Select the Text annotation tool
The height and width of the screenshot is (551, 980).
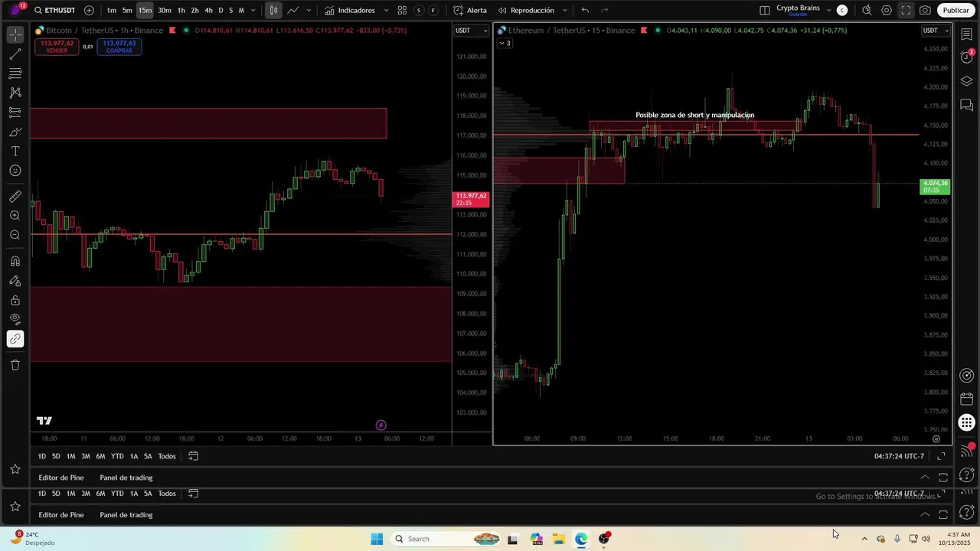coord(15,152)
